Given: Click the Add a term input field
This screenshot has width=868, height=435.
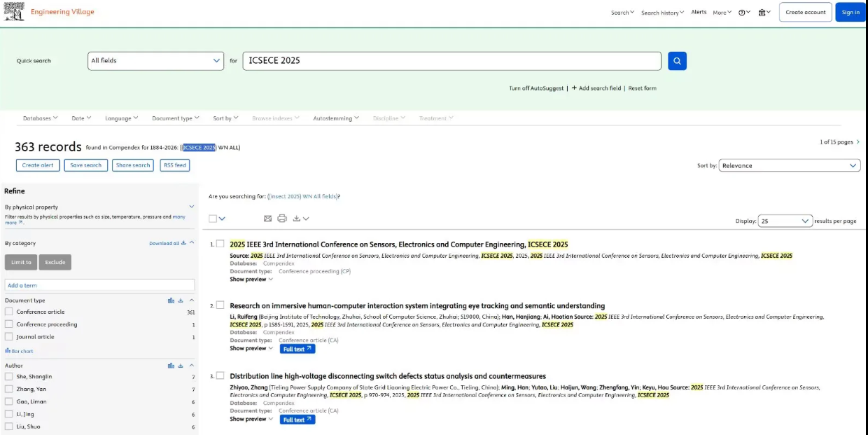Looking at the screenshot, I should 98,285.
